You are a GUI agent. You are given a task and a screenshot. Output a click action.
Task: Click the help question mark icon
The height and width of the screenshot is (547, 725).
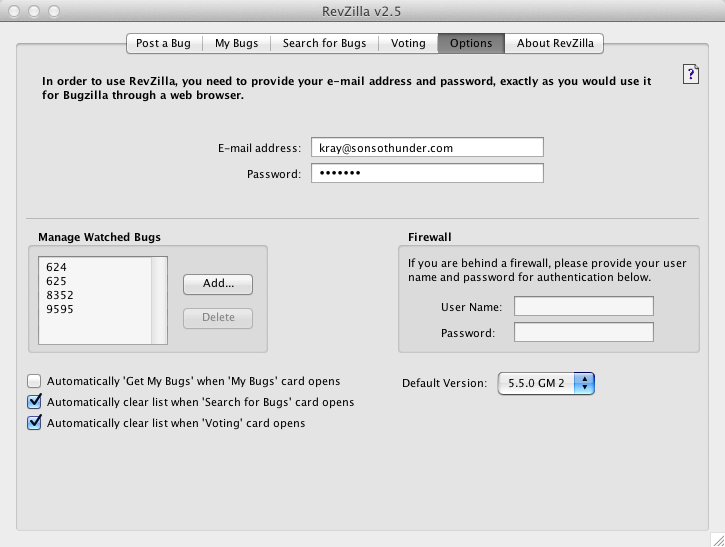point(690,75)
